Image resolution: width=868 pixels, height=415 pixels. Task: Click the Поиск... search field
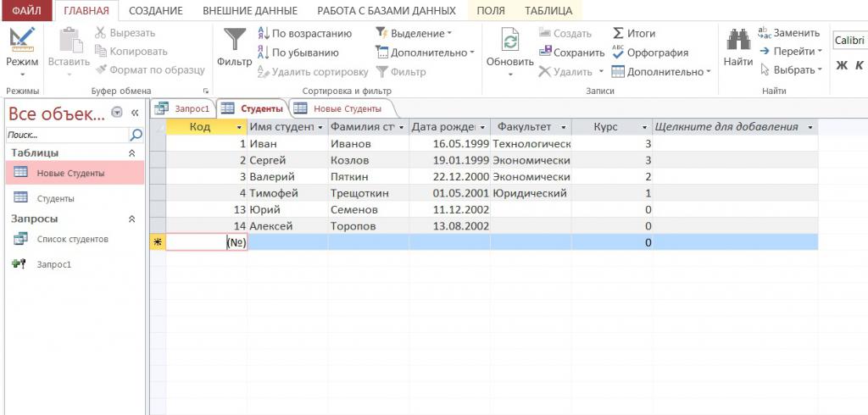point(68,135)
